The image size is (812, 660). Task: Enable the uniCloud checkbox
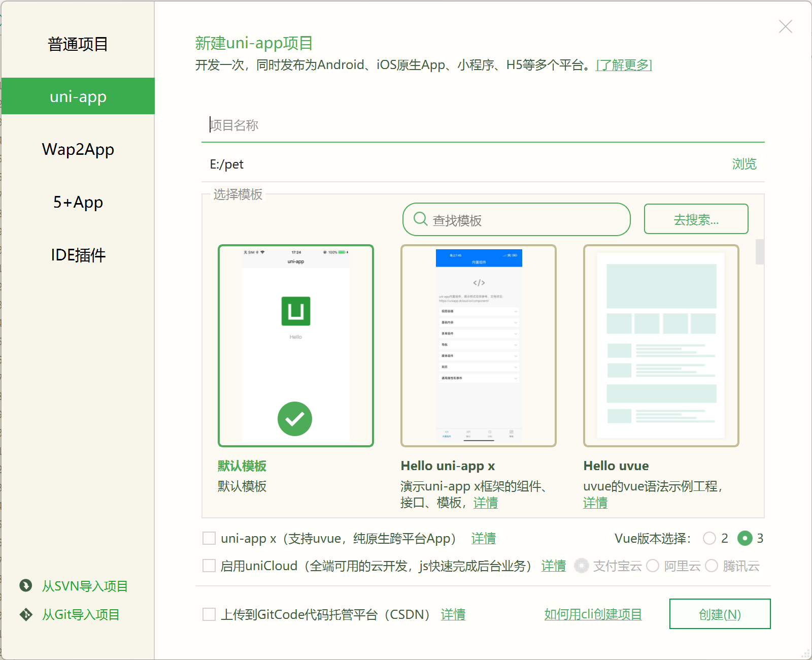click(x=209, y=566)
